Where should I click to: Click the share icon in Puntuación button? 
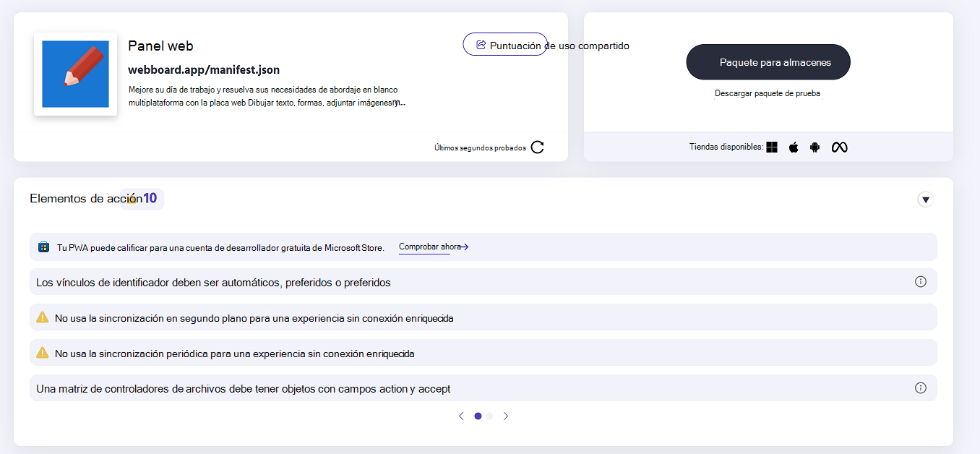(x=480, y=43)
